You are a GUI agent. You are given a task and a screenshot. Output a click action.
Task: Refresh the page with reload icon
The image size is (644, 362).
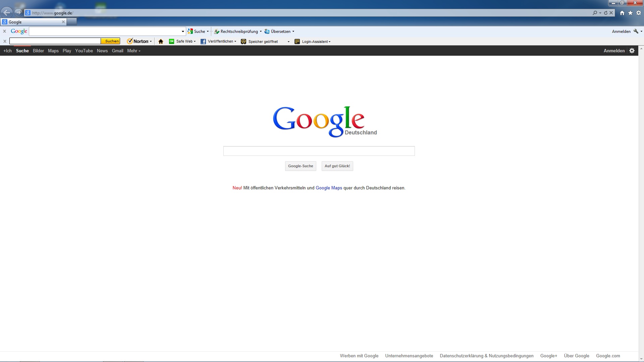coord(606,13)
